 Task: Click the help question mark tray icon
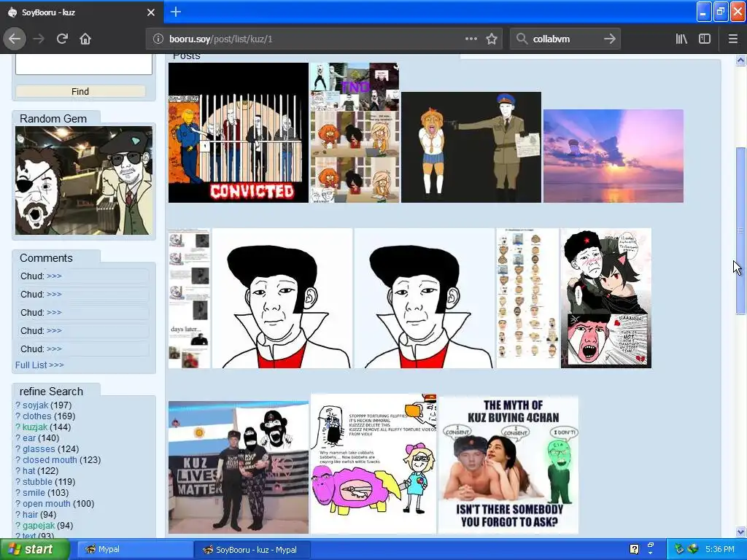(634, 550)
